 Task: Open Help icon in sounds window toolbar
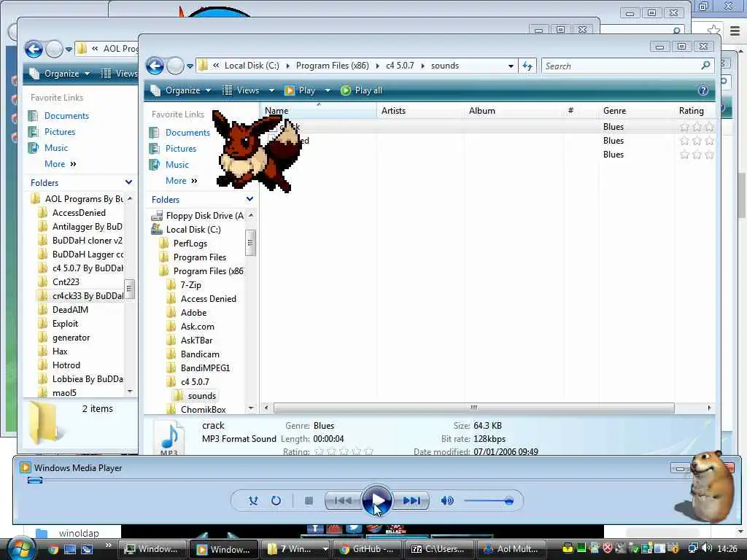[703, 90]
